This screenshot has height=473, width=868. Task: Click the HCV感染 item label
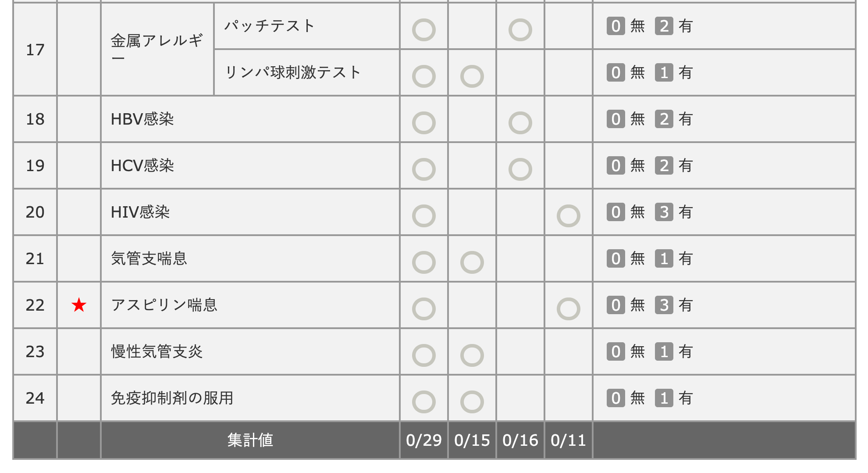(142, 165)
